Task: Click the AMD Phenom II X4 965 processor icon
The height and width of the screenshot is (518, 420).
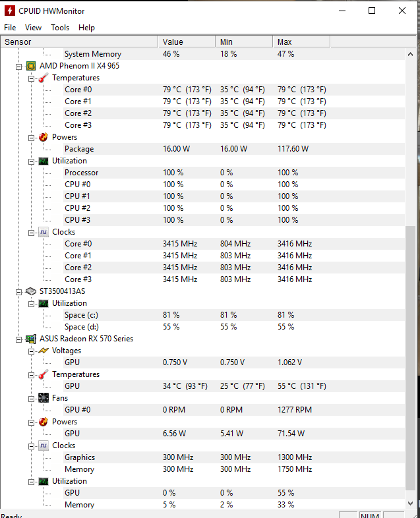Action: click(30, 66)
